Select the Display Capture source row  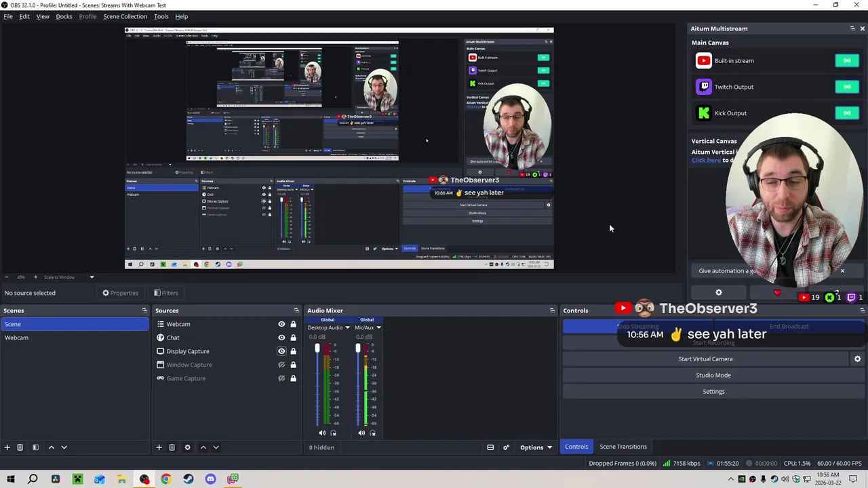[226, 351]
